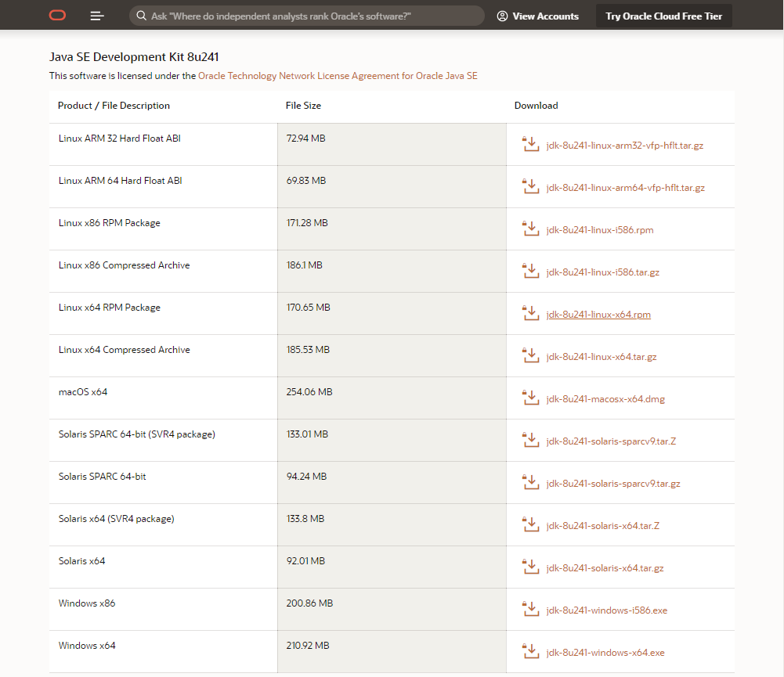This screenshot has height=677, width=784.
Task: Click download icon for windows-i586.exe
Action: click(530, 609)
